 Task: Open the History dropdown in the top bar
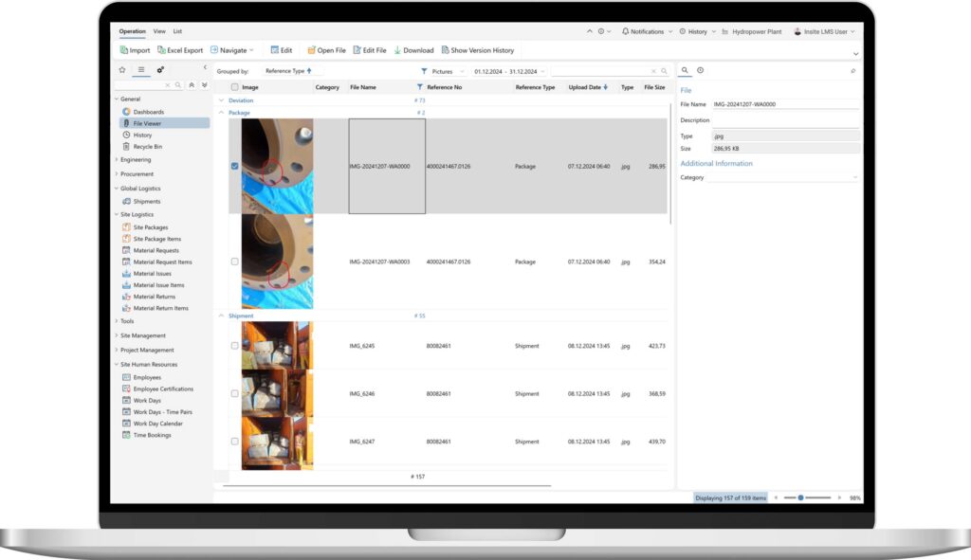point(697,31)
